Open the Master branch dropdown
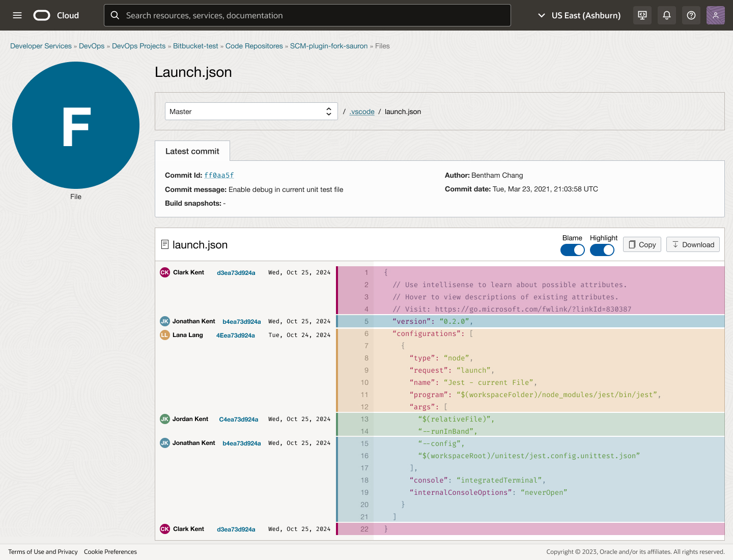The image size is (733, 560). click(x=251, y=111)
